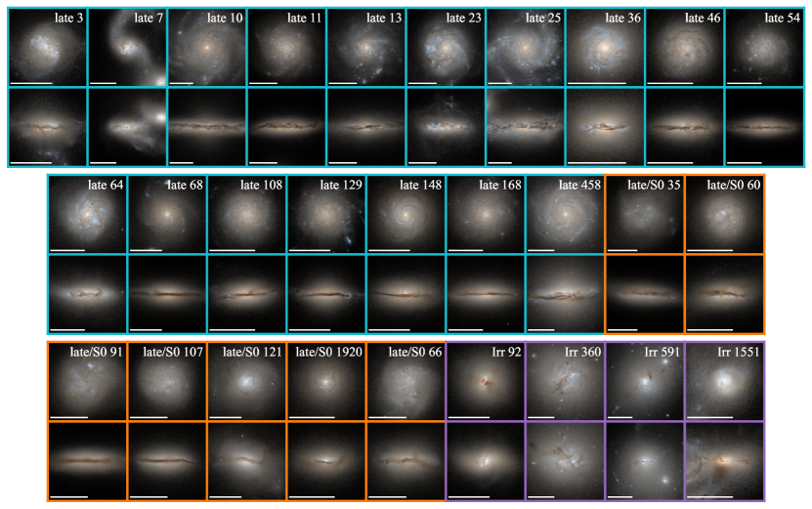This screenshot has width=812, height=509.
Task: Open the late 64 face-on galaxy image
Action: tap(88, 214)
